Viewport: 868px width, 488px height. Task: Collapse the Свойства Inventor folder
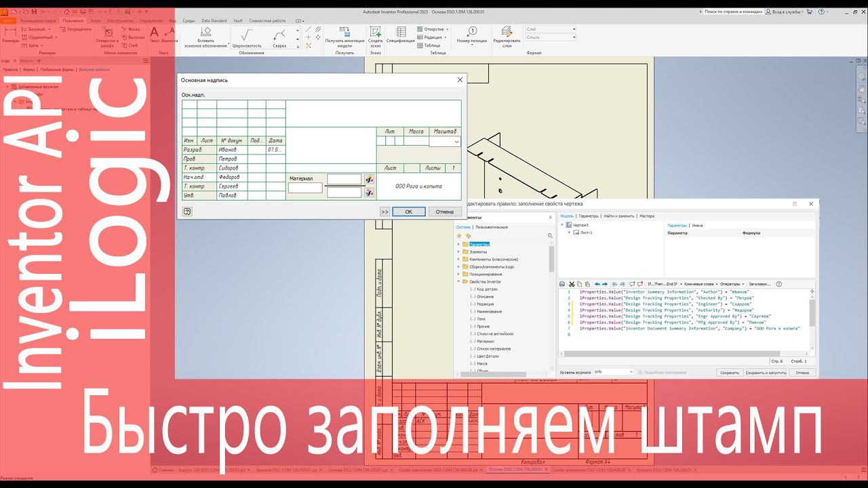[459, 281]
